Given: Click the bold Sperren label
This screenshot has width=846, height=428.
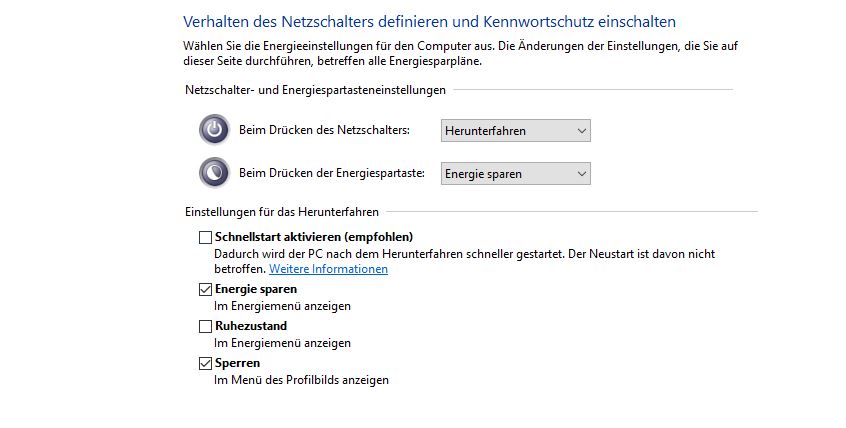Looking at the screenshot, I should tap(237, 363).
